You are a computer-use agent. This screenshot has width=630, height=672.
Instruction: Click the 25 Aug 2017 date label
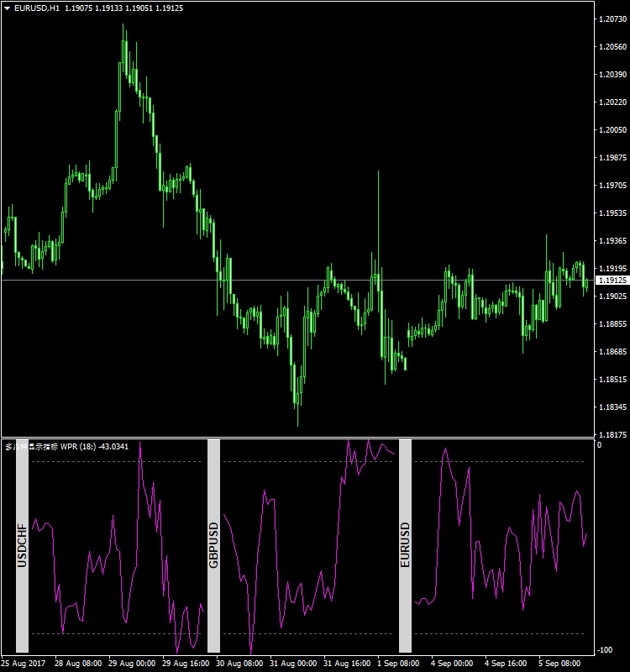24,664
